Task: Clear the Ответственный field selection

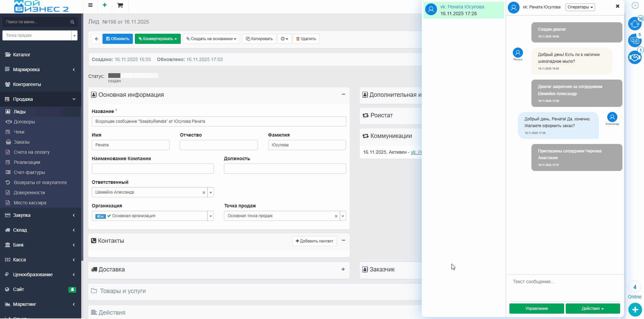Action: (204, 193)
